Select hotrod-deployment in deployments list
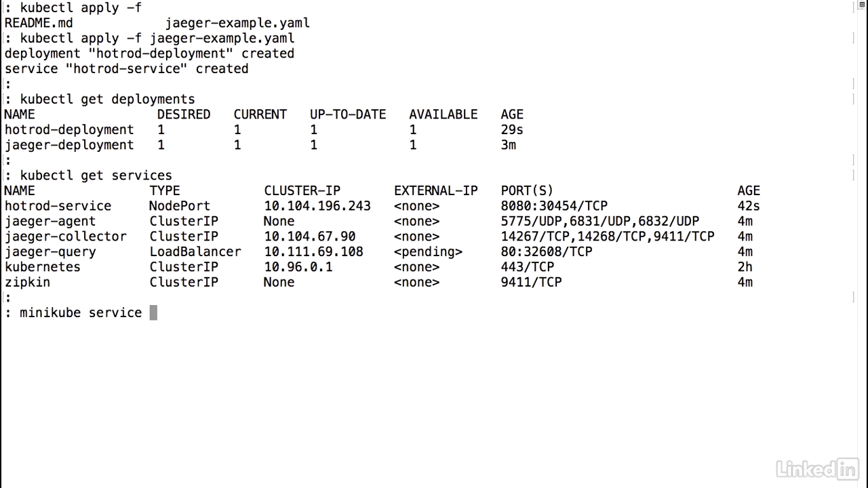Image resolution: width=868 pixels, height=488 pixels. [x=69, y=129]
